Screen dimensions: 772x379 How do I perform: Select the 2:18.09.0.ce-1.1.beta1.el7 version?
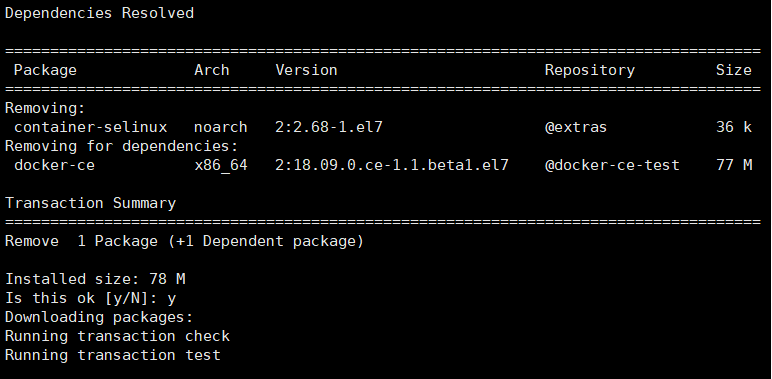point(391,165)
